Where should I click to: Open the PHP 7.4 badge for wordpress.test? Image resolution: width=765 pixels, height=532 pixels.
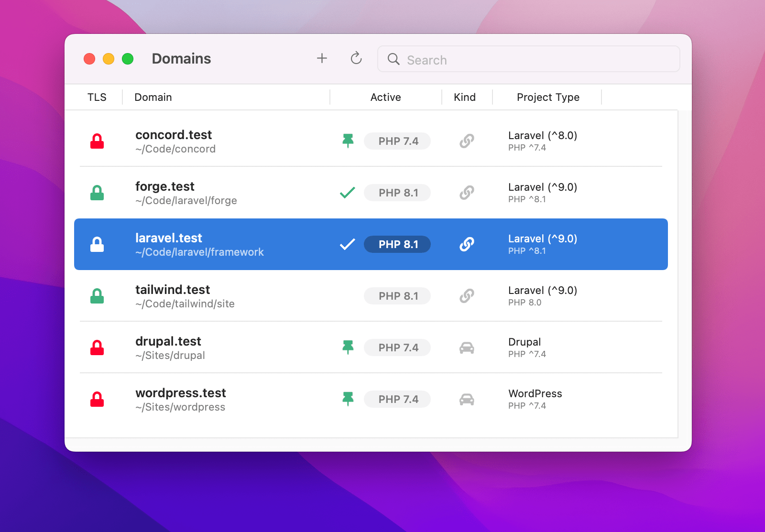pyautogui.click(x=397, y=399)
